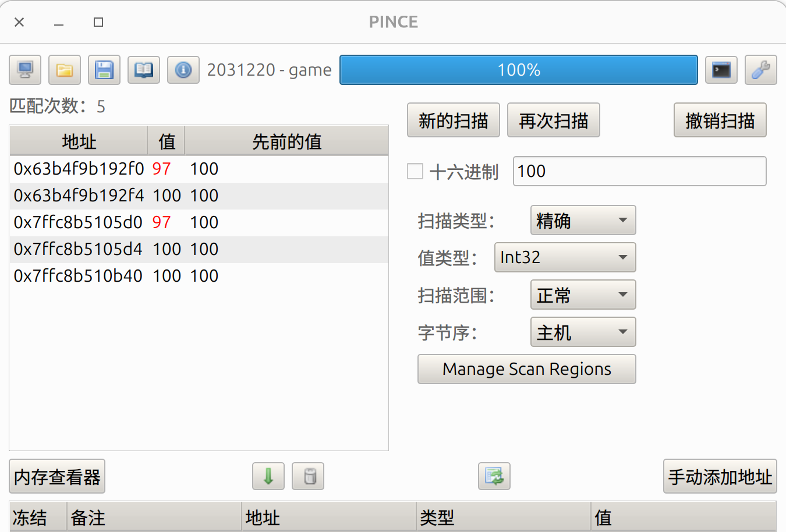Image resolution: width=786 pixels, height=532 pixels.
Task: Open the 值类型 dropdown showing Int32
Action: tap(565, 258)
